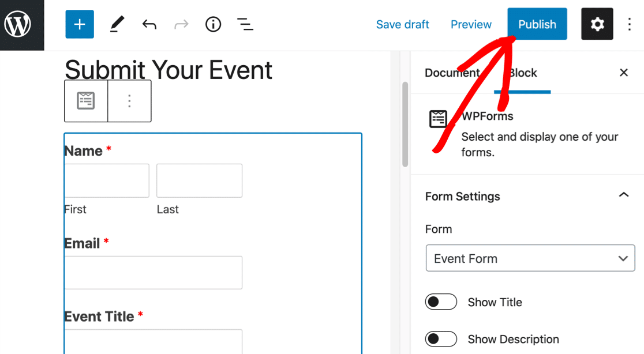Click Save draft
The width and height of the screenshot is (644, 354).
click(x=403, y=25)
